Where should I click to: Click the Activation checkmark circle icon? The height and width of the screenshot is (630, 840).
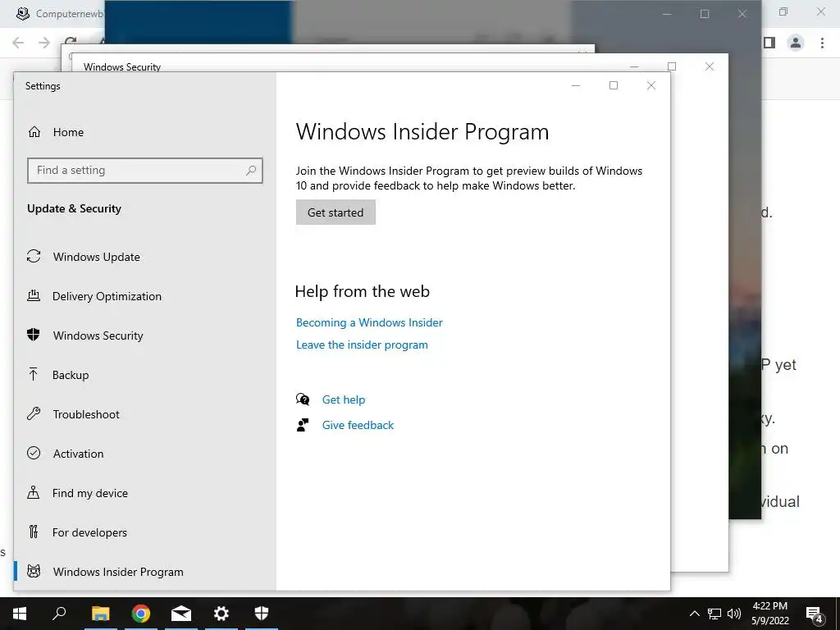(x=34, y=453)
